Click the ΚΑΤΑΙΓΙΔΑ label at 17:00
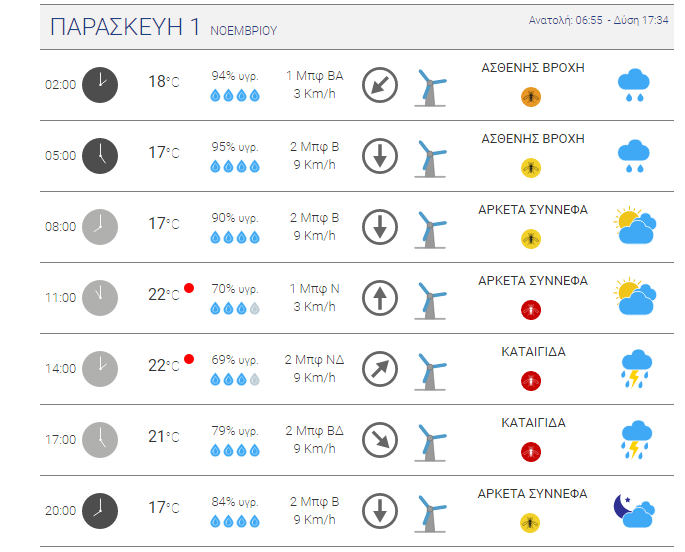Image resolution: width=685 pixels, height=552 pixels. click(533, 423)
